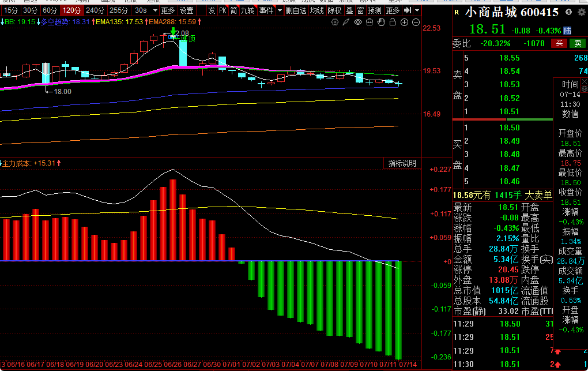Click buy level 4 price 18.47
This screenshot has height=371, width=588.
(509, 168)
